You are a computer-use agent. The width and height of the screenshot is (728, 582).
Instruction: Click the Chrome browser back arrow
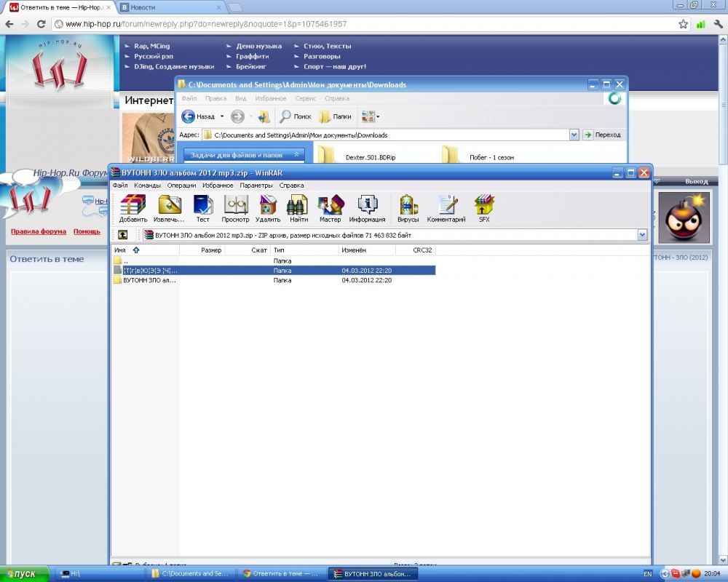(x=9, y=24)
